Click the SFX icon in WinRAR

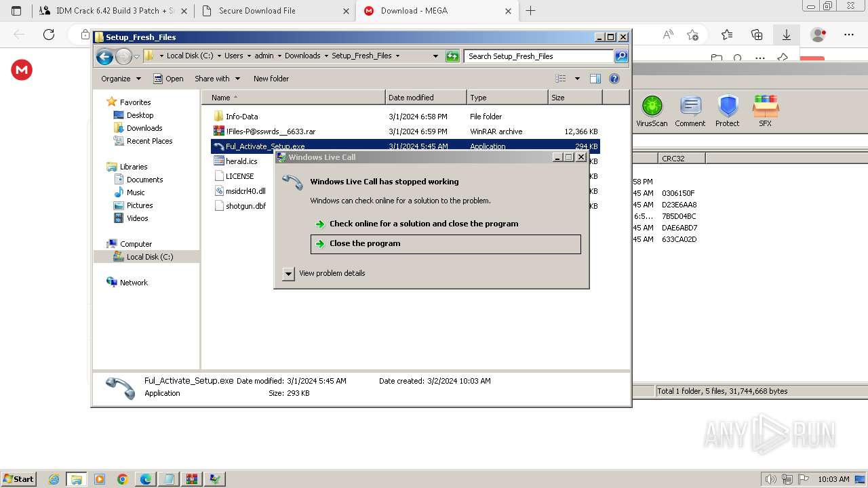(765, 111)
